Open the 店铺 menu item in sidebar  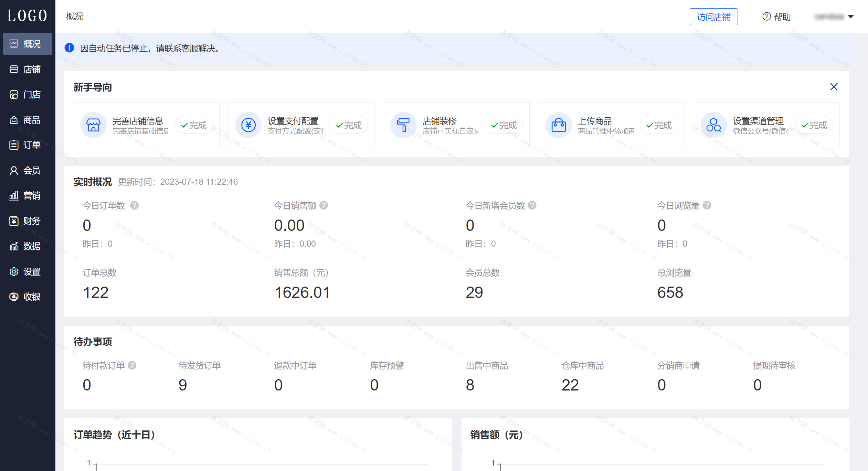click(x=28, y=69)
